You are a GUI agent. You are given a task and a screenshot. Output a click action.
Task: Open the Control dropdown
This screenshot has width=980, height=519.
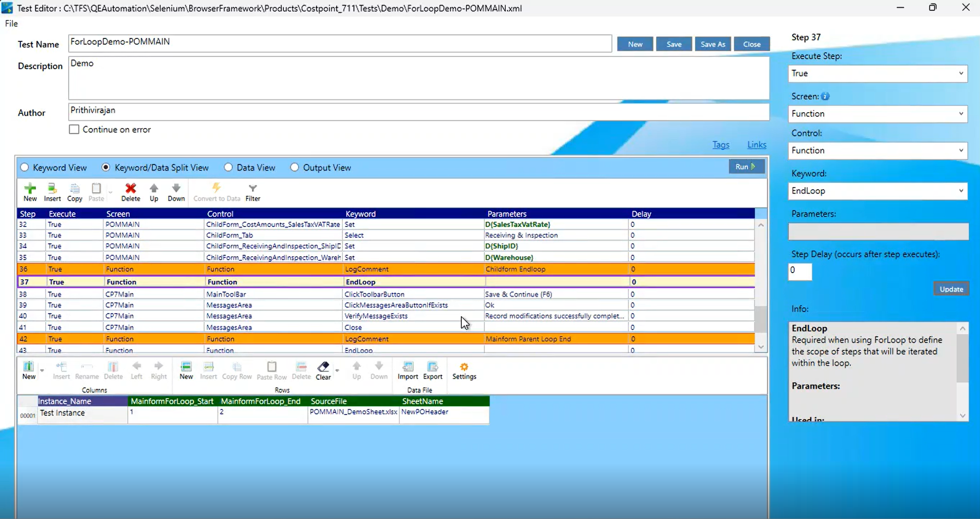[877, 150]
